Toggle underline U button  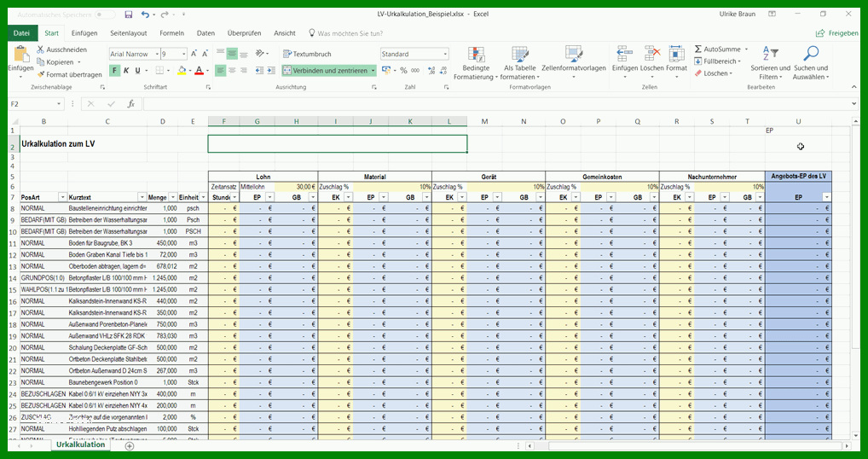[137, 70]
